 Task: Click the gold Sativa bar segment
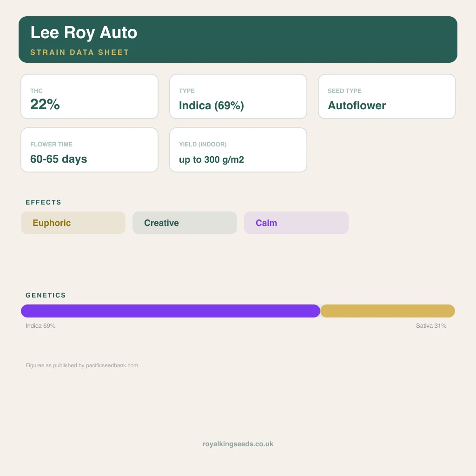coord(388,311)
